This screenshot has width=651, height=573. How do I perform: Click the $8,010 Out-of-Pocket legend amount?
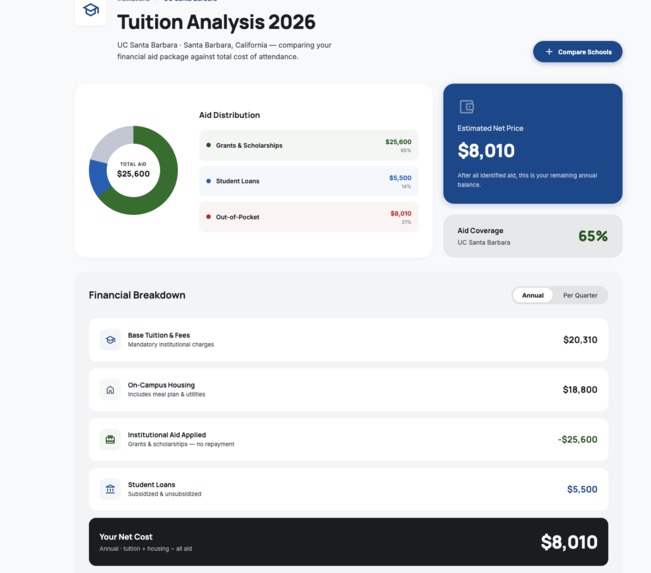pyautogui.click(x=401, y=213)
